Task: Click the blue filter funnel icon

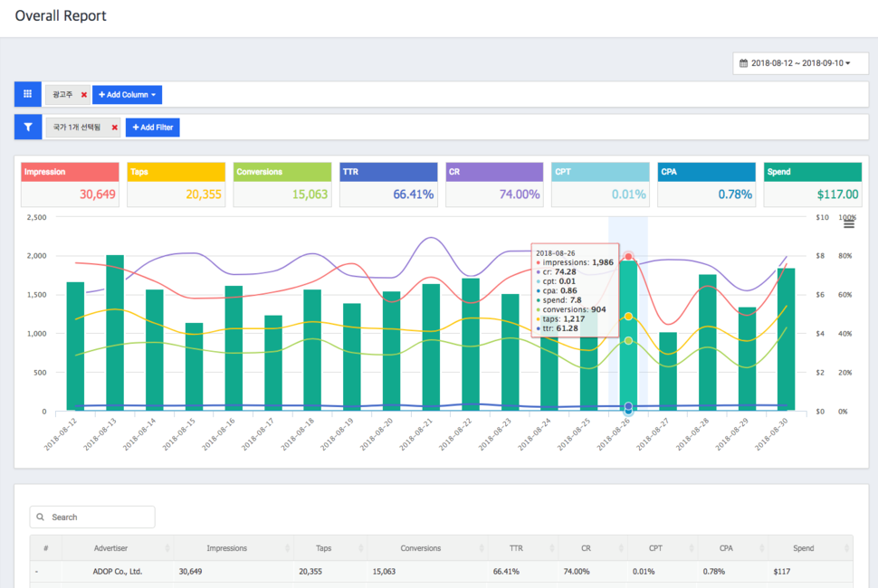Action: (27, 128)
